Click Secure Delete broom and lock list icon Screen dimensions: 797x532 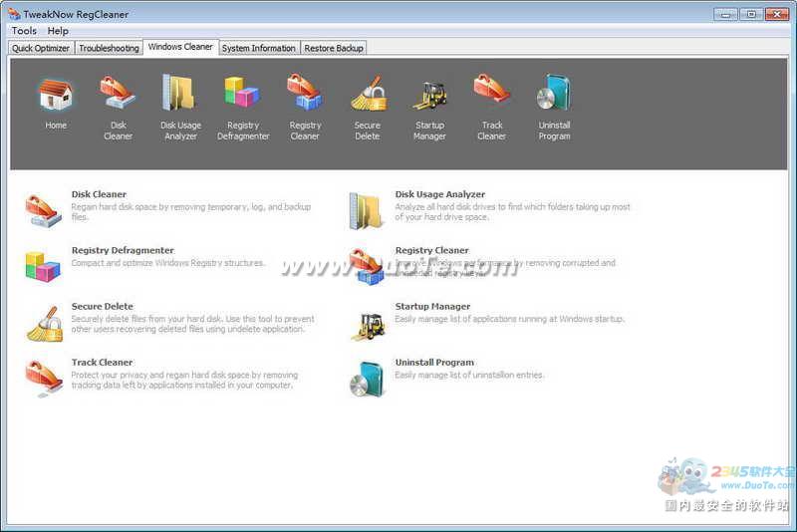point(45,323)
